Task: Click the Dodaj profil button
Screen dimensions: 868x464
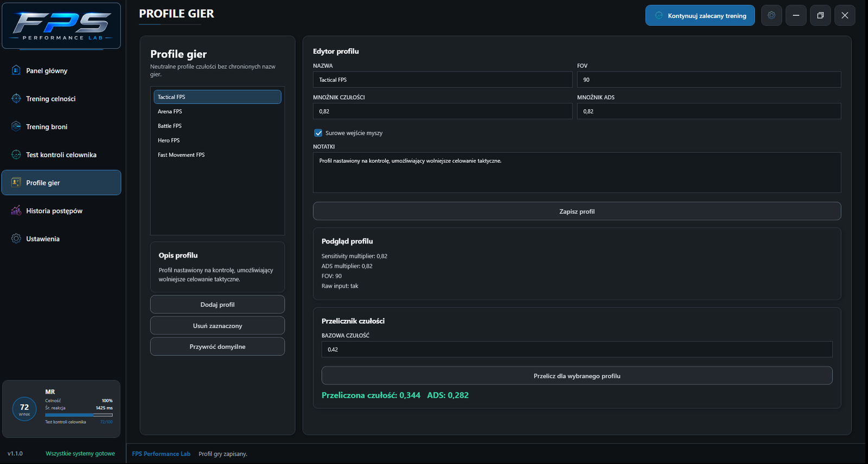Action: pos(217,305)
